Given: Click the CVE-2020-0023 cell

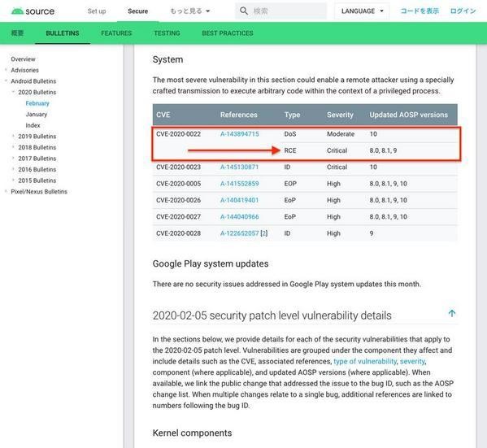Looking at the screenshot, I should (178, 167).
